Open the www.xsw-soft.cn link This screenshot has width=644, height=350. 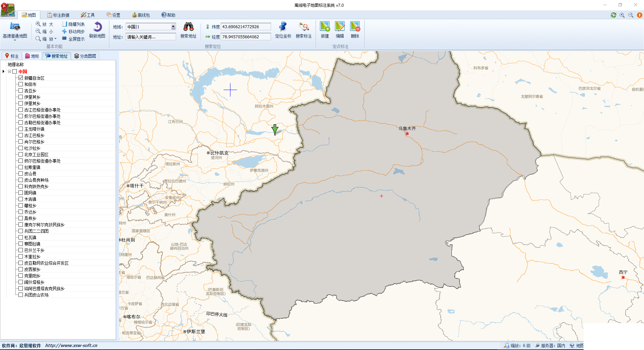click(71, 345)
